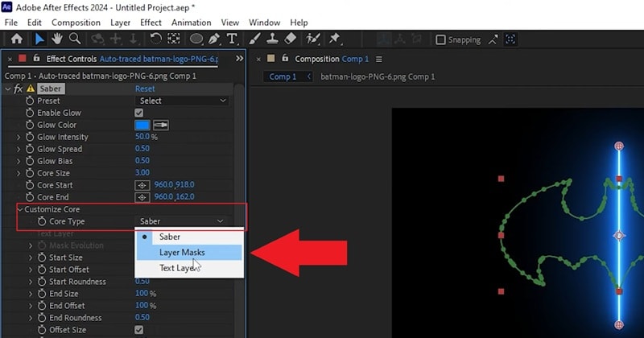Open the Effect menu
This screenshot has width=644, height=338.
click(151, 23)
